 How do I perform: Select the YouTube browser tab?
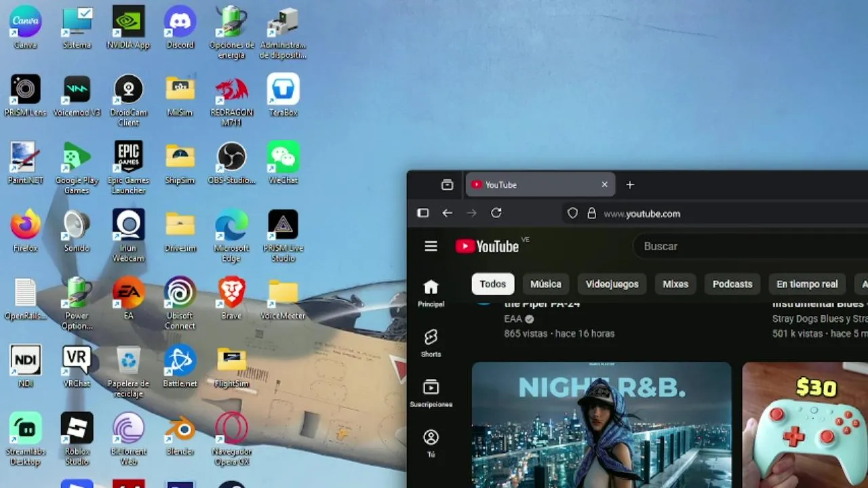coord(540,184)
